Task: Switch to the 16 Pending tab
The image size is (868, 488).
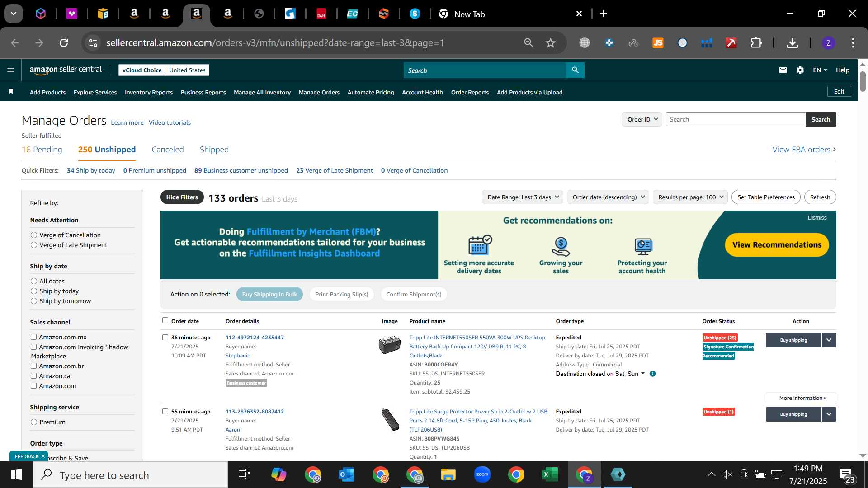Action: (42, 150)
